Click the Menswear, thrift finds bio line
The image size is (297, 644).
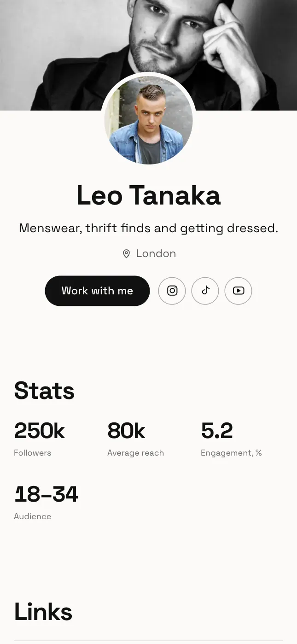[148, 228]
